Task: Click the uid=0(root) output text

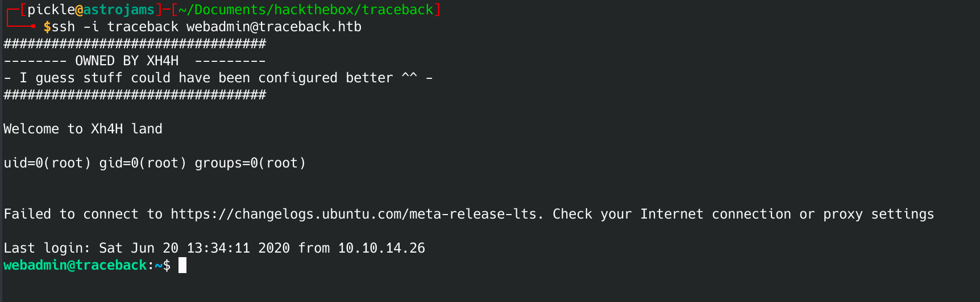Action: pyautogui.click(x=47, y=163)
